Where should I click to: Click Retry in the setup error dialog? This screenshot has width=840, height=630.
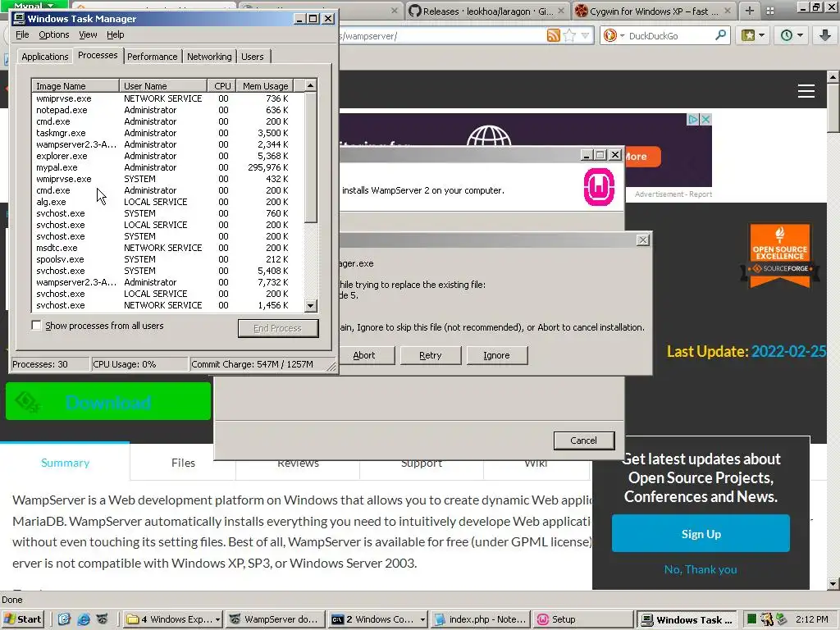pos(431,355)
